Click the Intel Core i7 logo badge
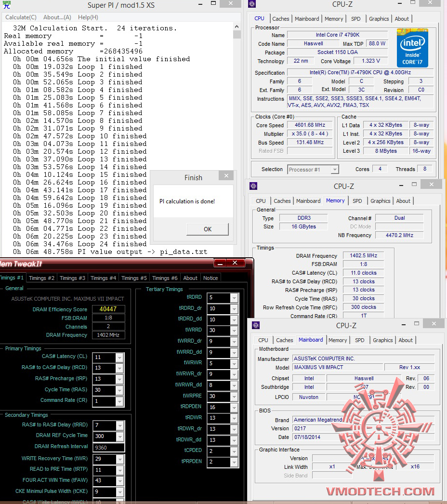The image size is (447, 504). click(x=412, y=48)
